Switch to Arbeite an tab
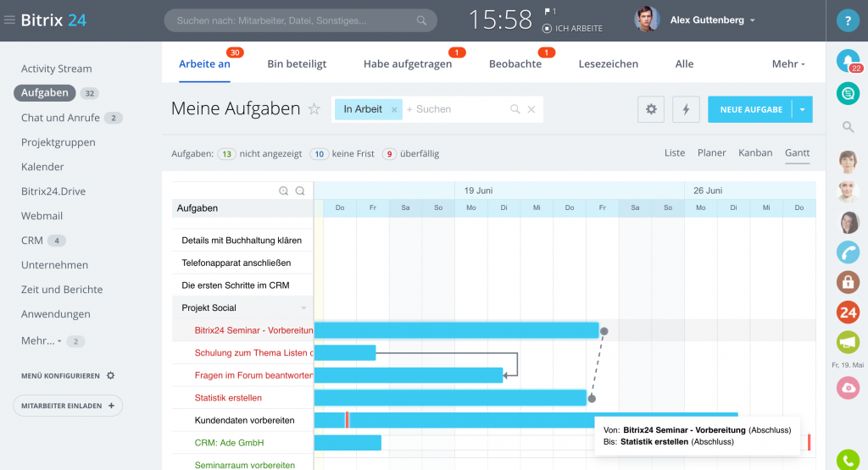The height and width of the screenshot is (470, 868). [x=204, y=64]
